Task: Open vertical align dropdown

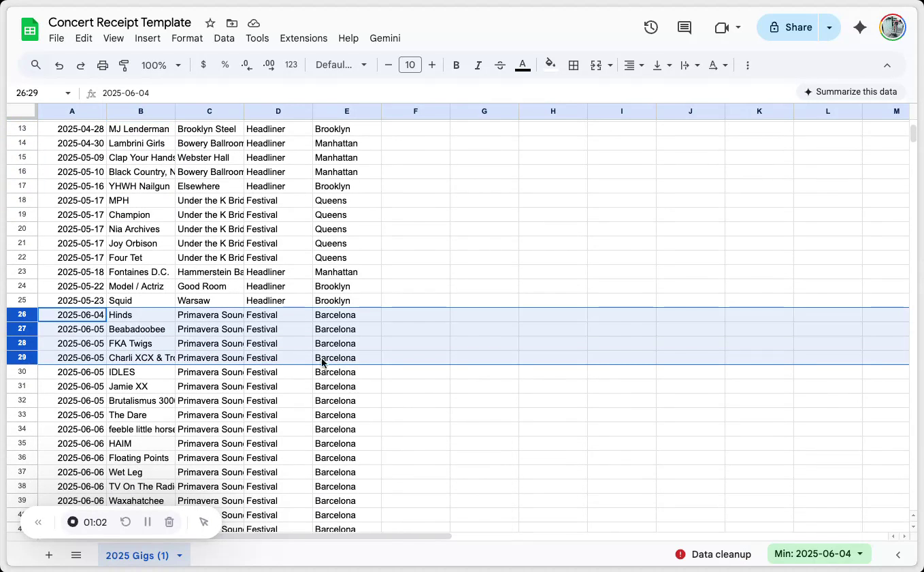Action: pyautogui.click(x=662, y=65)
